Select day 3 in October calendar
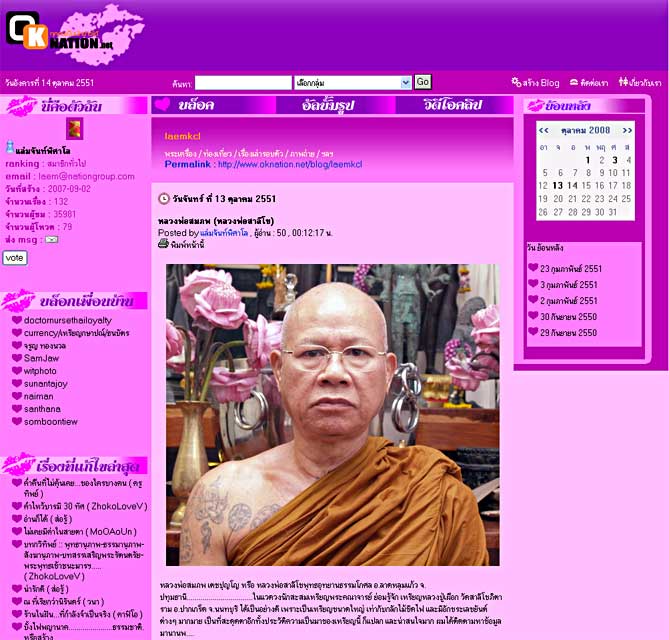 (x=614, y=160)
